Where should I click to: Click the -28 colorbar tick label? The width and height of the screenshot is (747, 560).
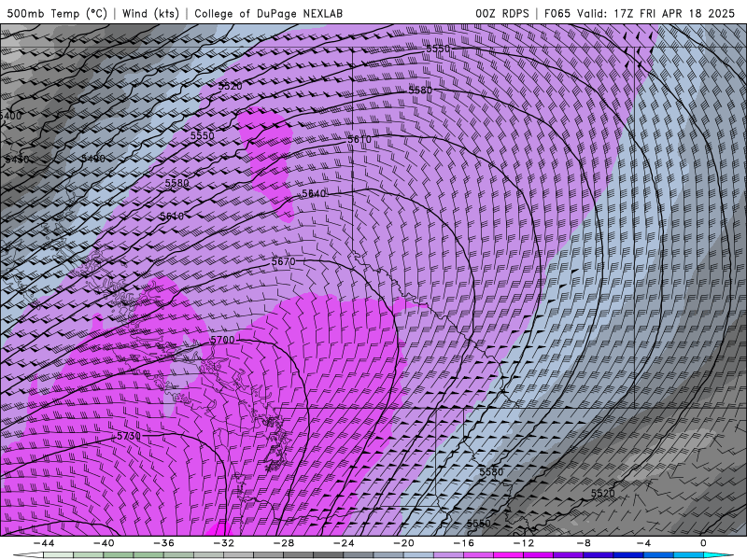[284, 543]
